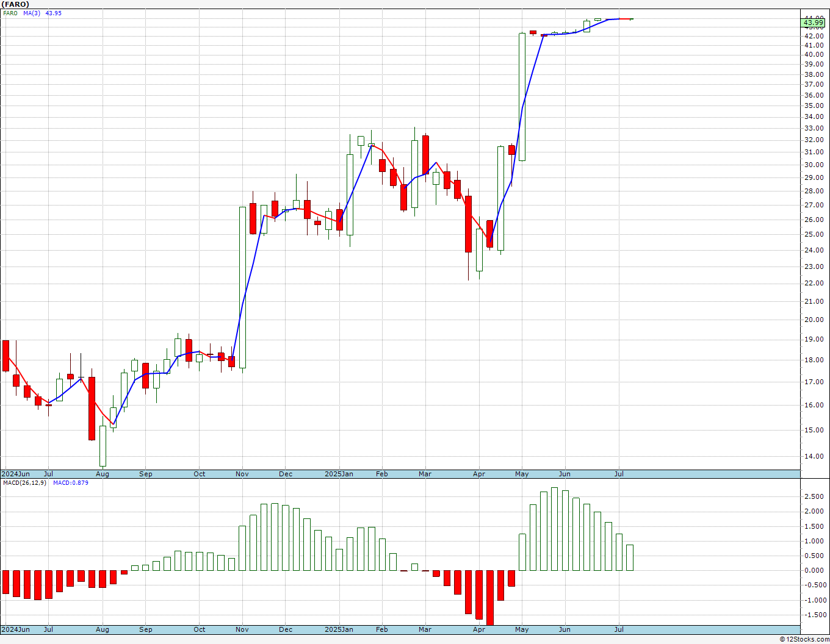Click the 22.00 price axis label
This screenshot has width=830, height=644.
pos(813,284)
